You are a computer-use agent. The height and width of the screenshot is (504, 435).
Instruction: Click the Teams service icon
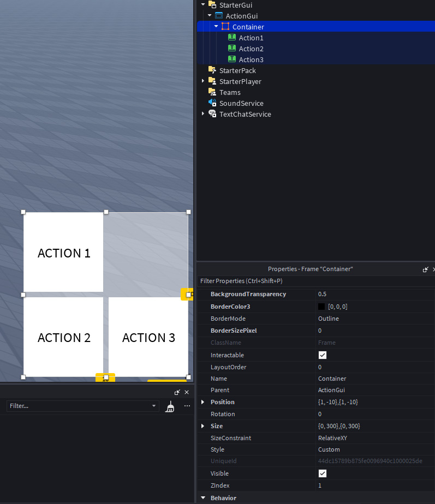pos(212,92)
